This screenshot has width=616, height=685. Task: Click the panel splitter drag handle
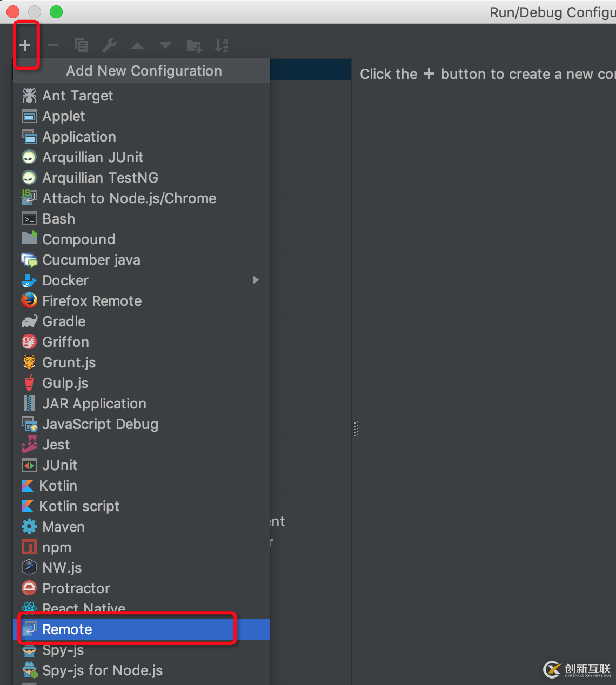coord(356,429)
